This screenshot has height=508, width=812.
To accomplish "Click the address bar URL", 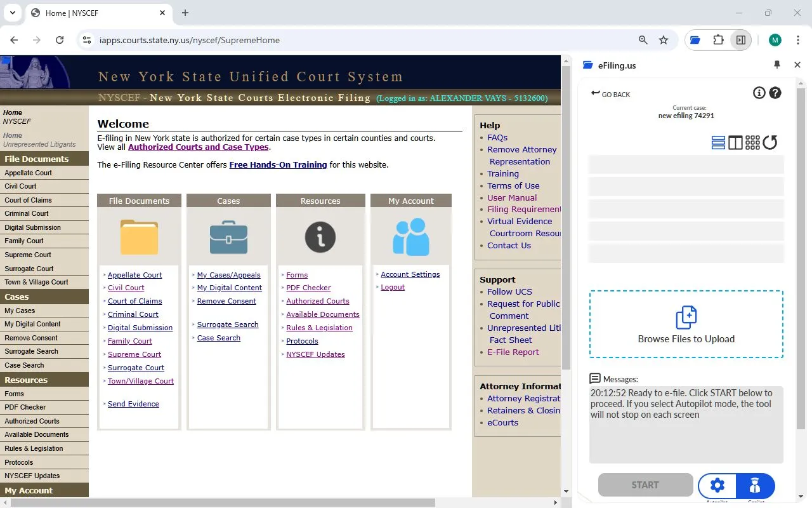I will (x=190, y=40).
